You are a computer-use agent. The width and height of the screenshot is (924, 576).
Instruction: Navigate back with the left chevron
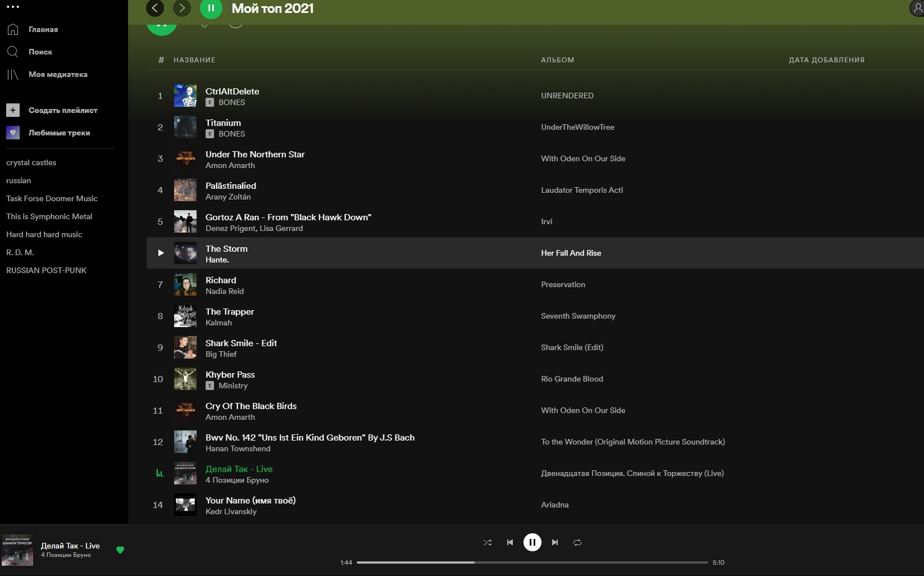(x=155, y=8)
